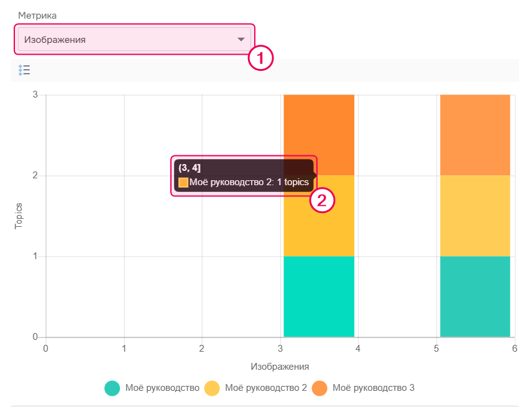This screenshot has height=407, width=532.
Task: Click the legend label text Моё руководство 2
Action: click(265, 388)
